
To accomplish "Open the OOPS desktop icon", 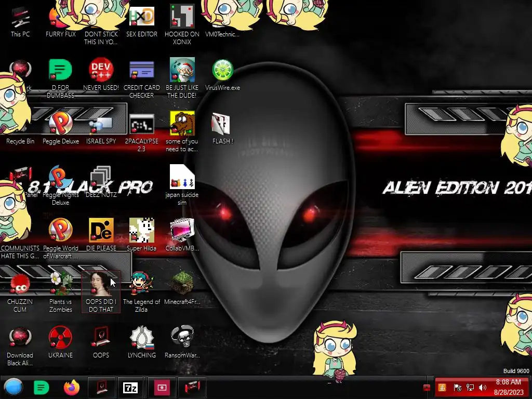I will pos(101,343).
